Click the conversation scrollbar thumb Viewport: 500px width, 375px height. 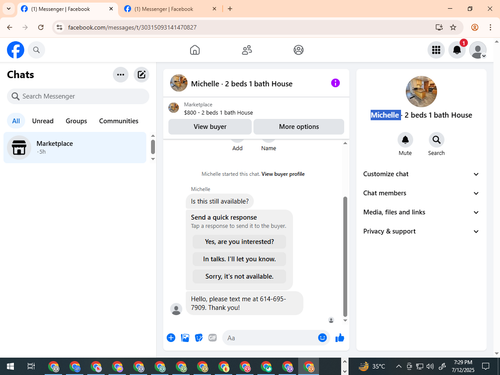point(345,257)
